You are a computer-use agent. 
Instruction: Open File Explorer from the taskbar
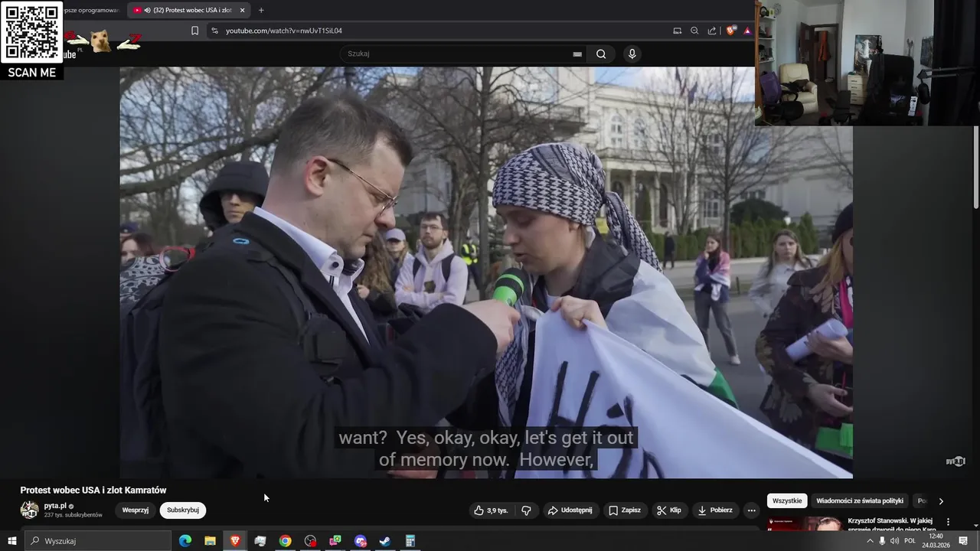click(210, 541)
